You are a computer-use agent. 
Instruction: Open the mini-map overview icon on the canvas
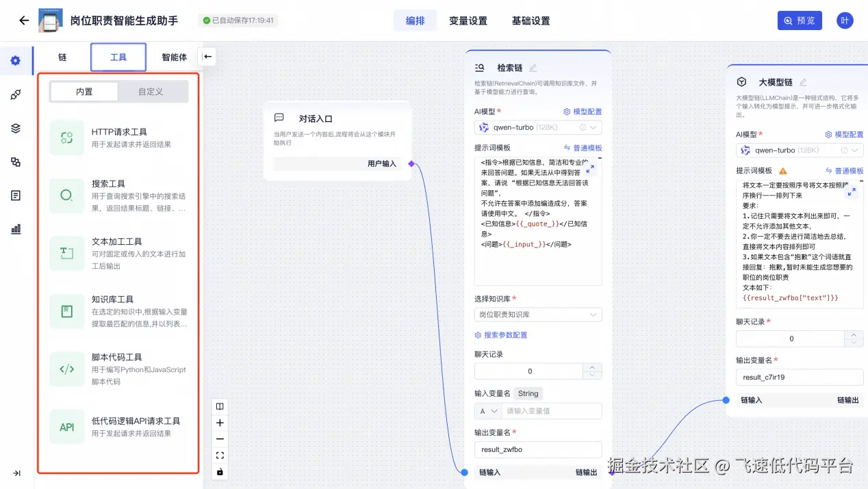pyautogui.click(x=219, y=406)
